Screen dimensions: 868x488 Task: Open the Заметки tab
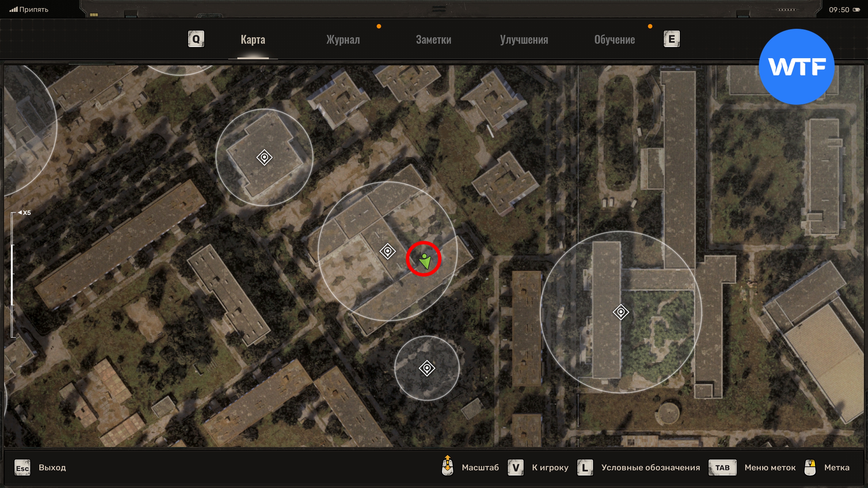[433, 40]
